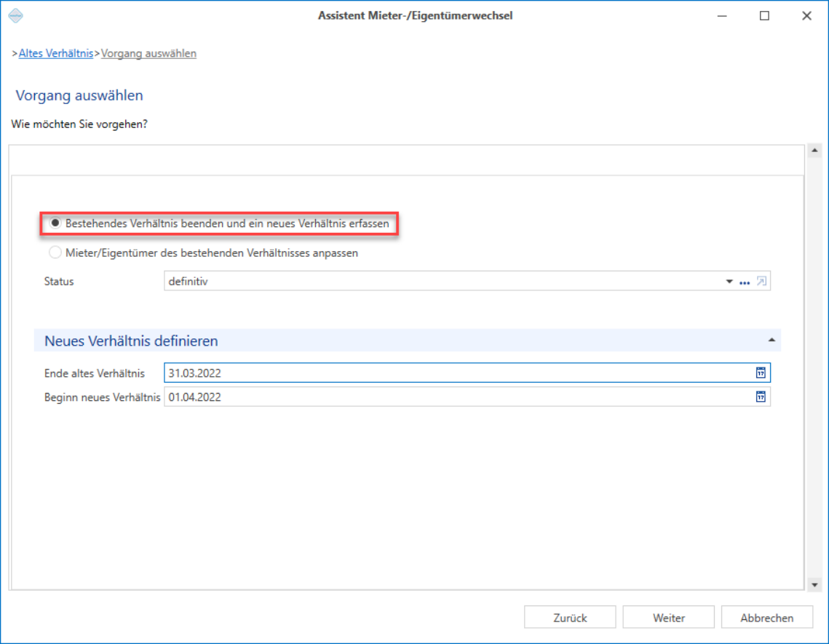Screen dimensions: 829x644
Task: Close the Assistent Mieter-/Eigentümerwechsel window
Action: [x=806, y=16]
